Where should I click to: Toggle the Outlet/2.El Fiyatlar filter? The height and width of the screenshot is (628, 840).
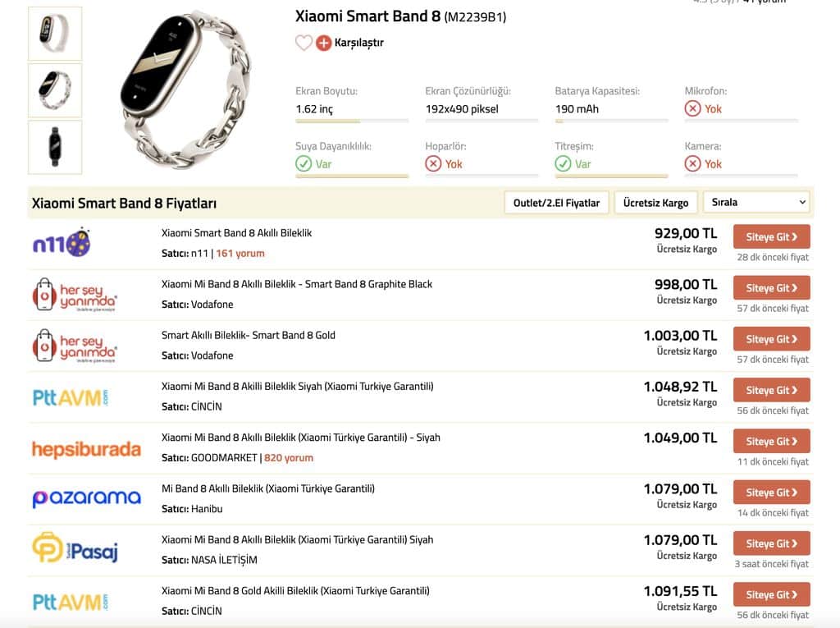point(557,203)
